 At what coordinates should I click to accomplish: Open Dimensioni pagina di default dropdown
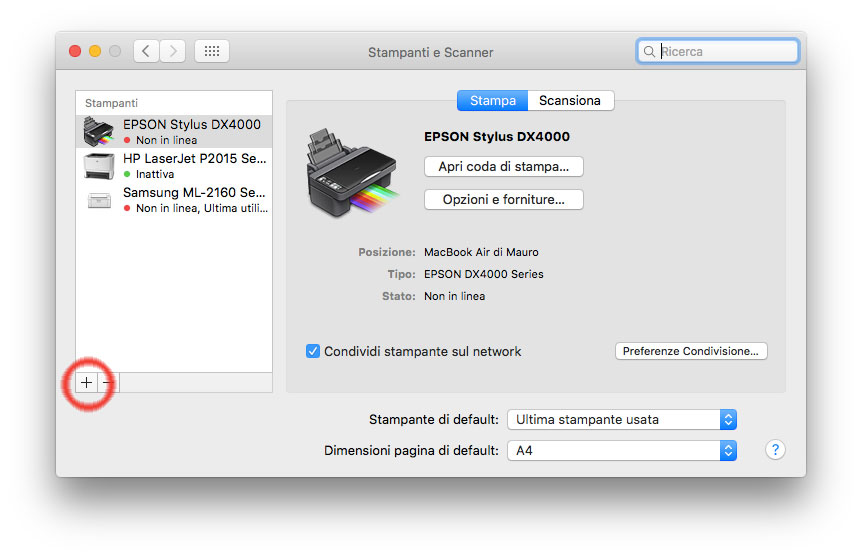coord(622,450)
